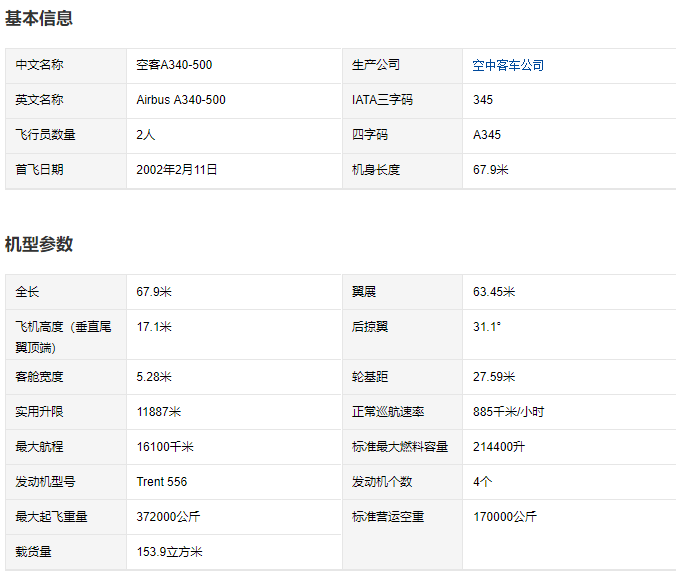Click the fuel capacity value 214400升
Viewport: 676px width, 572px height.
point(499,446)
